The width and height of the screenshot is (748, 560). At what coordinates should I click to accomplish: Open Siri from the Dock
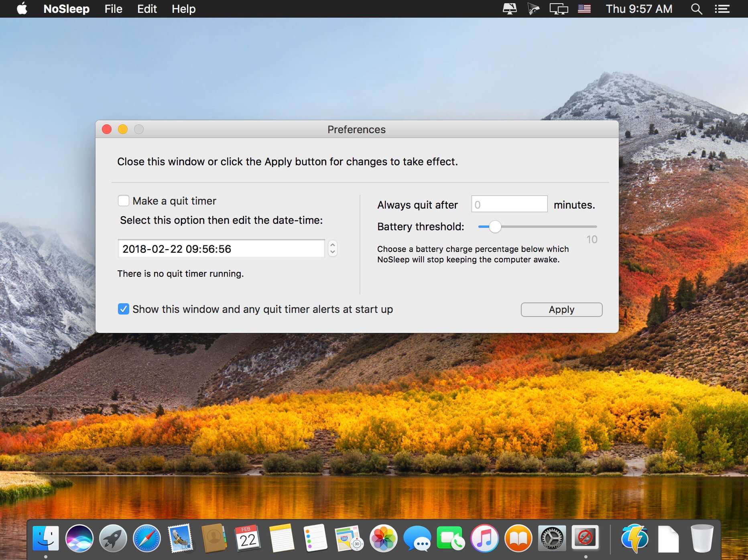tap(79, 538)
